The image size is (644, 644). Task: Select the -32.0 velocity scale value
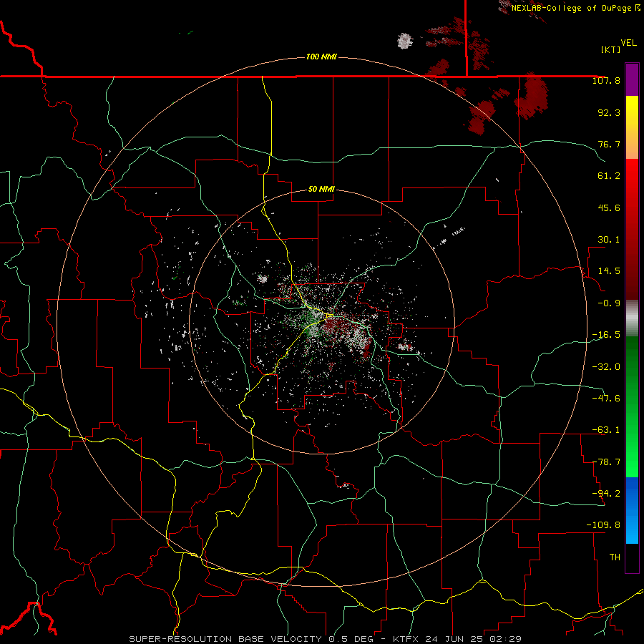point(606,366)
